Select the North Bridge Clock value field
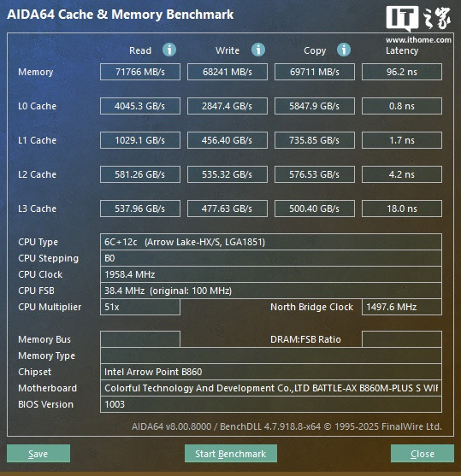This screenshot has height=476, width=461. (402, 307)
